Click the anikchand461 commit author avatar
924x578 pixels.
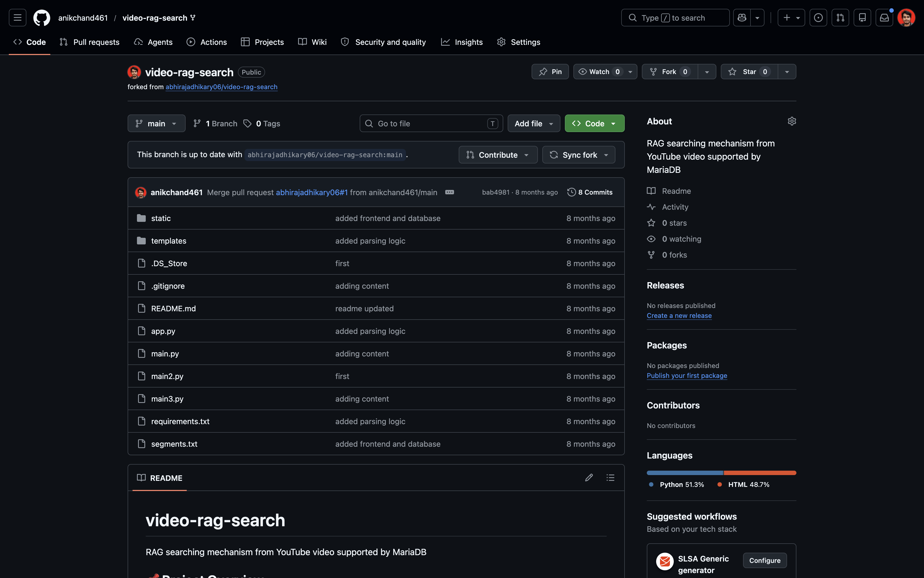point(141,192)
